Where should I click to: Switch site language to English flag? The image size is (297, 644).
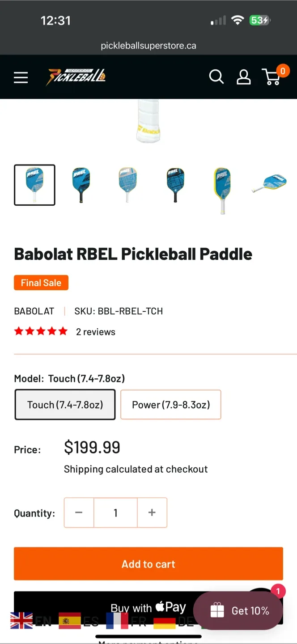coord(21,622)
